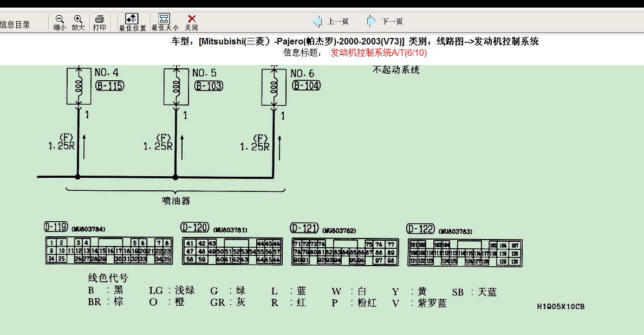Go to previous page 上一页
Image resolution: width=644 pixels, height=335 pixels.
(x=331, y=21)
